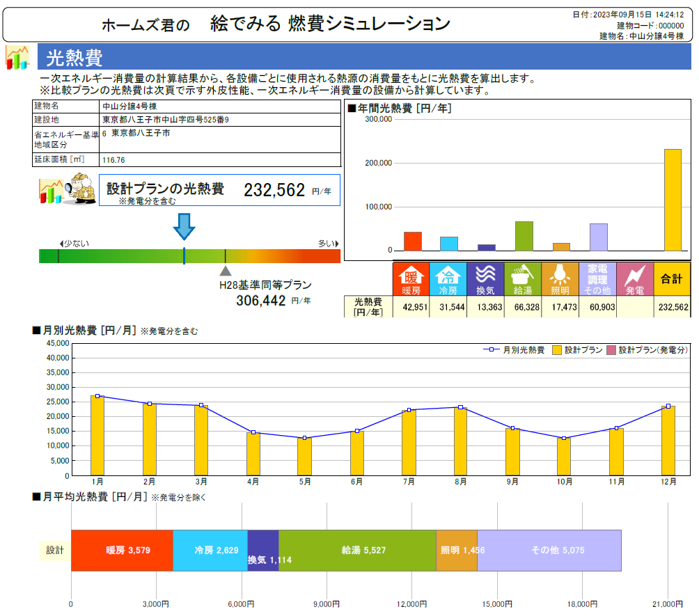Click the 1月 bar in monthly chart
699x616 pixels.
[x=97, y=436]
